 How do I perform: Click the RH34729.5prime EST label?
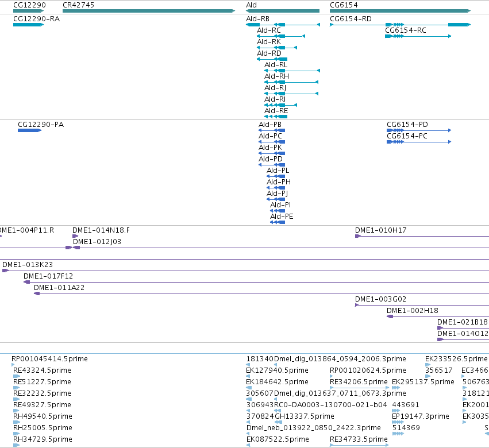[x=43, y=439]
